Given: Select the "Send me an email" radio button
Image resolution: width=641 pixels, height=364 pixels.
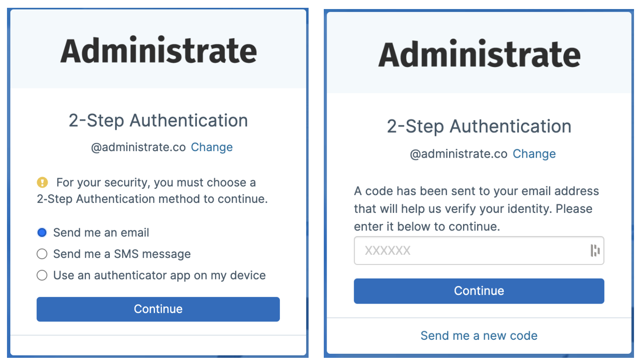Looking at the screenshot, I should [42, 233].
